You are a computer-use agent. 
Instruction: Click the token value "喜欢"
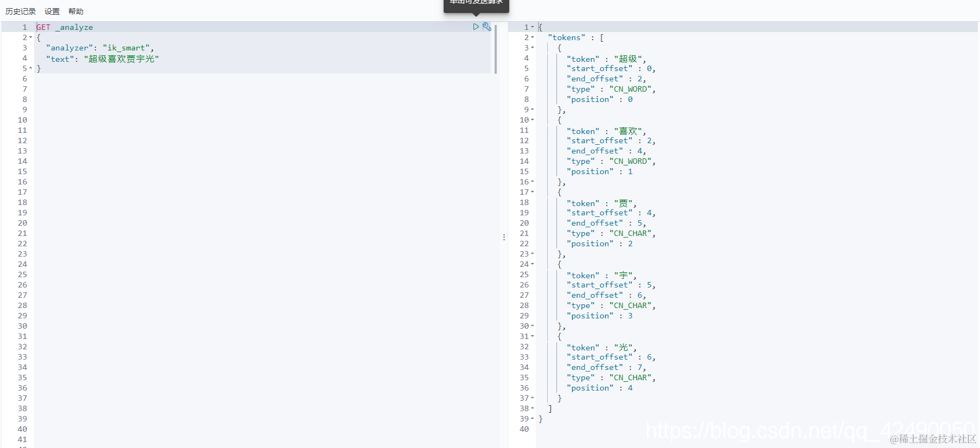(628, 131)
